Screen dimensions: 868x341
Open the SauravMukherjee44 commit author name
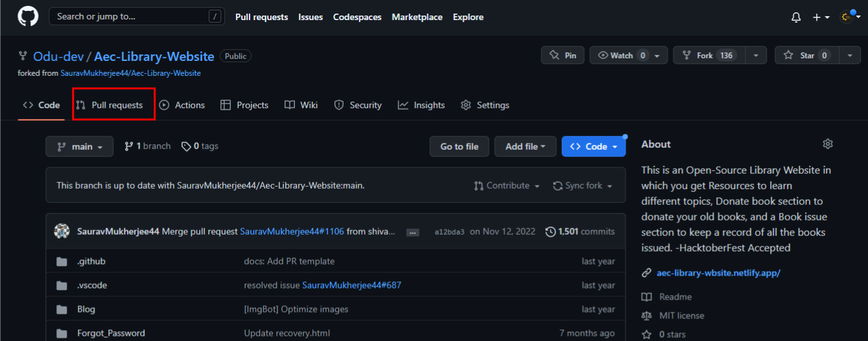pos(118,231)
